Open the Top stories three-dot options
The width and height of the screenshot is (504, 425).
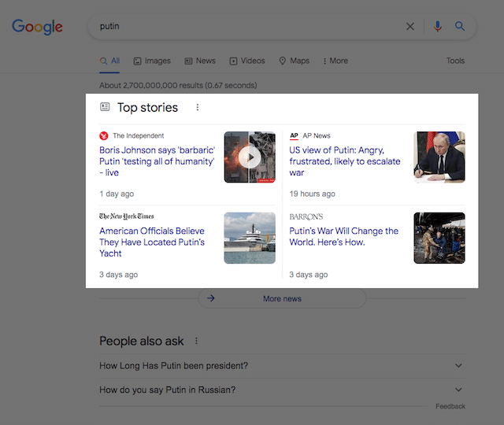point(198,107)
